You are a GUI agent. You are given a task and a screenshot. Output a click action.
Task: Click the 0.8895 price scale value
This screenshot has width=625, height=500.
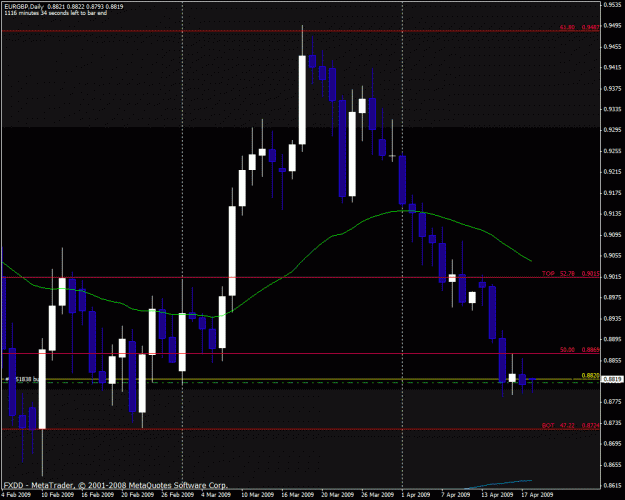(613, 339)
